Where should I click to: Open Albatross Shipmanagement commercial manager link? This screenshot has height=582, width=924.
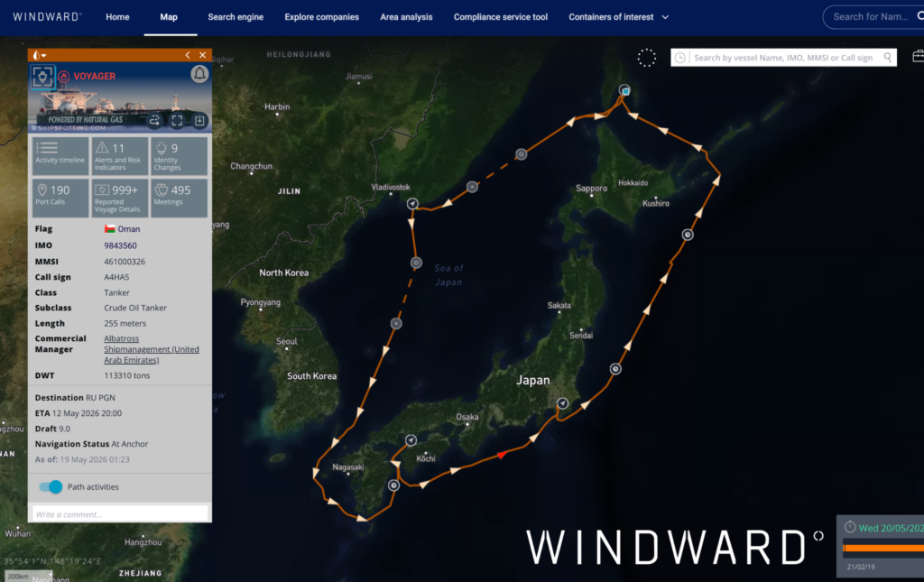pos(152,349)
